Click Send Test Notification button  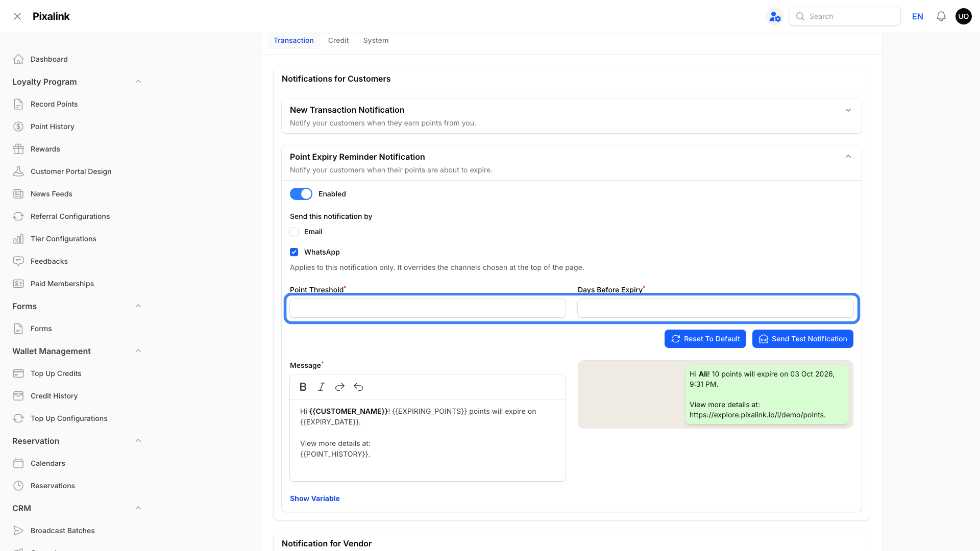point(803,339)
